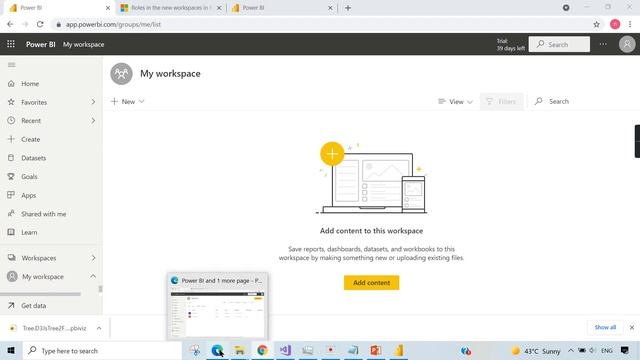Click the My workspace group avatar icon
The width and height of the screenshot is (640, 360).
click(x=121, y=74)
